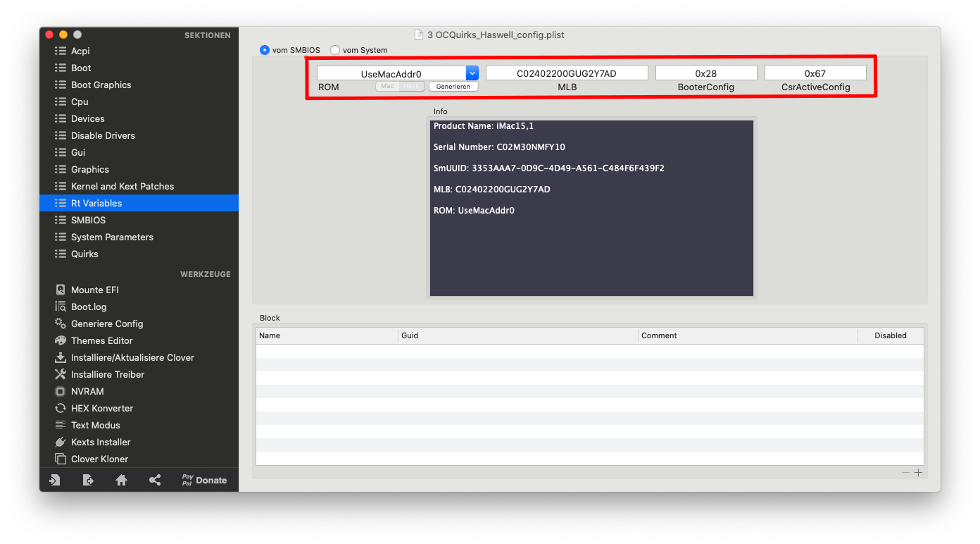This screenshot has width=980, height=544.
Task: Open the Clover Kloner tool
Action: coord(92,459)
